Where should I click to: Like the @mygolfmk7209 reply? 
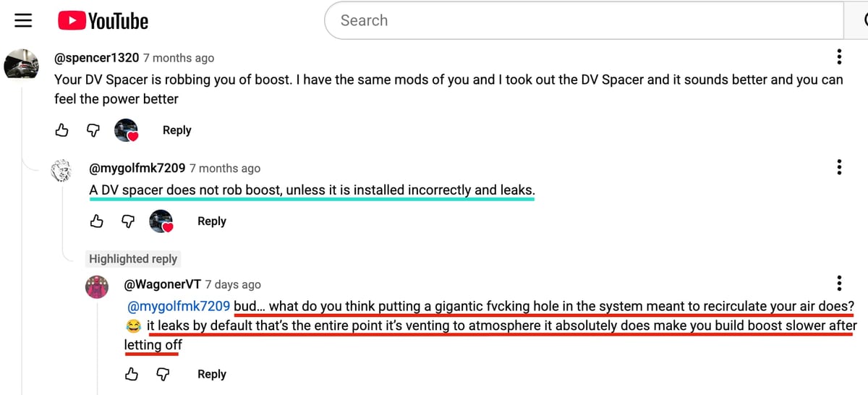pyautogui.click(x=97, y=221)
